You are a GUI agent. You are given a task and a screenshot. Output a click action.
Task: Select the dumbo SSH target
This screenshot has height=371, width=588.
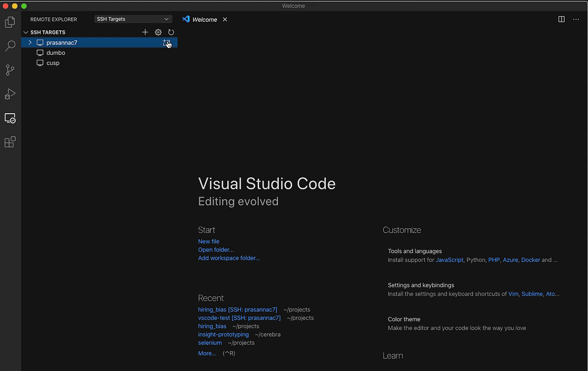(56, 52)
